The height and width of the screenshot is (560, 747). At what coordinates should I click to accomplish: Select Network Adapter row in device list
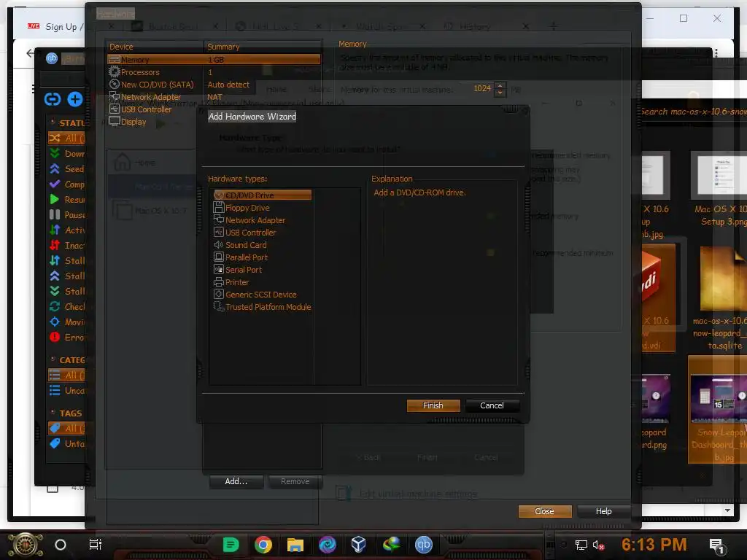pyautogui.click(x=214, y=97)
